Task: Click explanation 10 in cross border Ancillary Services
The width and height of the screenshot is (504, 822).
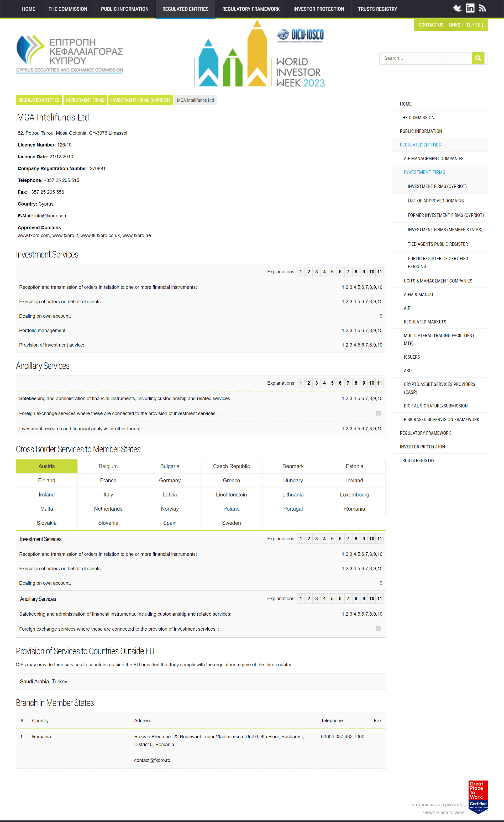Action: point(372,599)
